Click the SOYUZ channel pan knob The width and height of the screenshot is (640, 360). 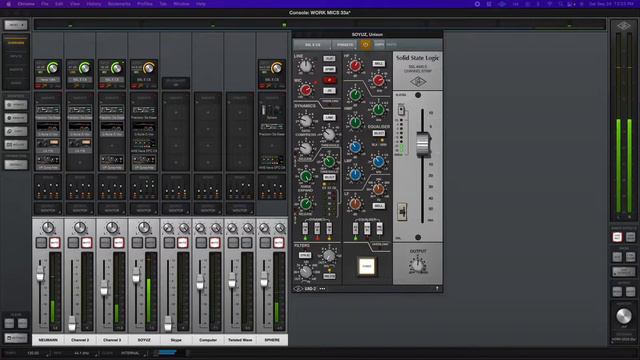tap(144, 228)
